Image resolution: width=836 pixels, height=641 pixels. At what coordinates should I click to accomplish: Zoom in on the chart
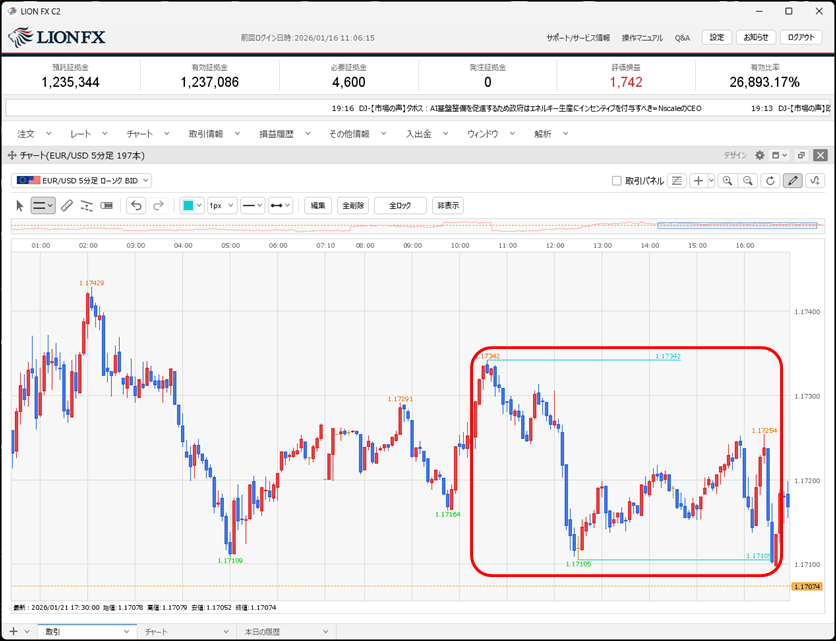726,181
